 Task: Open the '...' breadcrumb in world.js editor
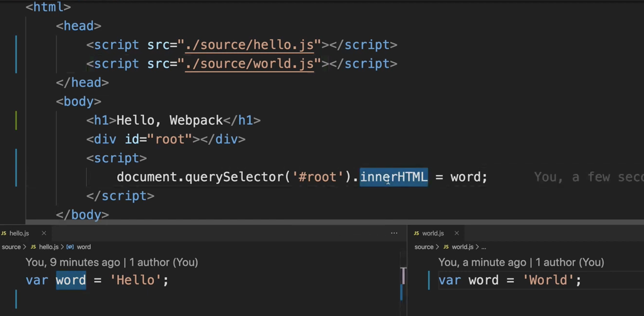pos(484,247)
